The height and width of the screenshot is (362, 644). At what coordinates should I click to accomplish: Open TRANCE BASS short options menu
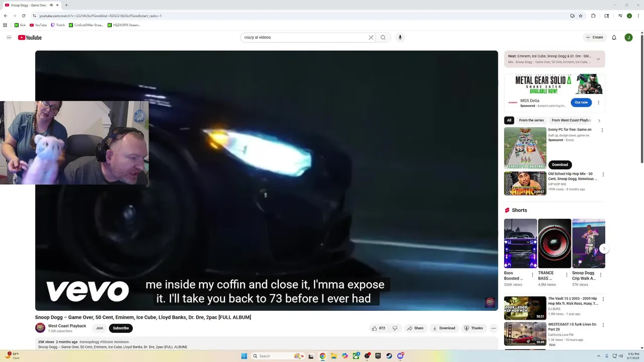567,275
